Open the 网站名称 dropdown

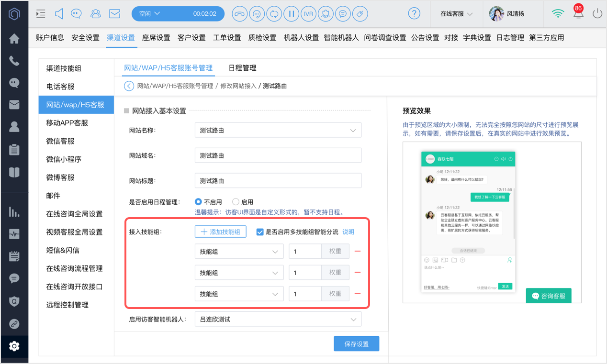pyautogui.click(x=278, y=130)
